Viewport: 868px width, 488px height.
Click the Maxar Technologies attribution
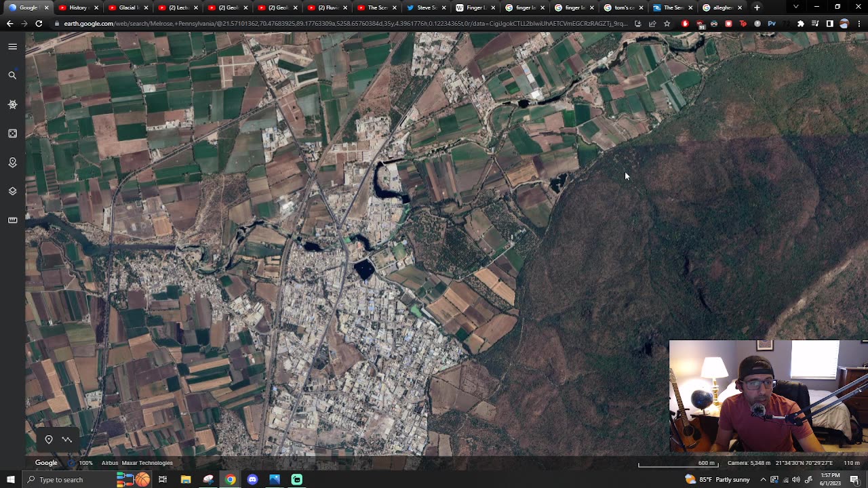coord(147,463)
